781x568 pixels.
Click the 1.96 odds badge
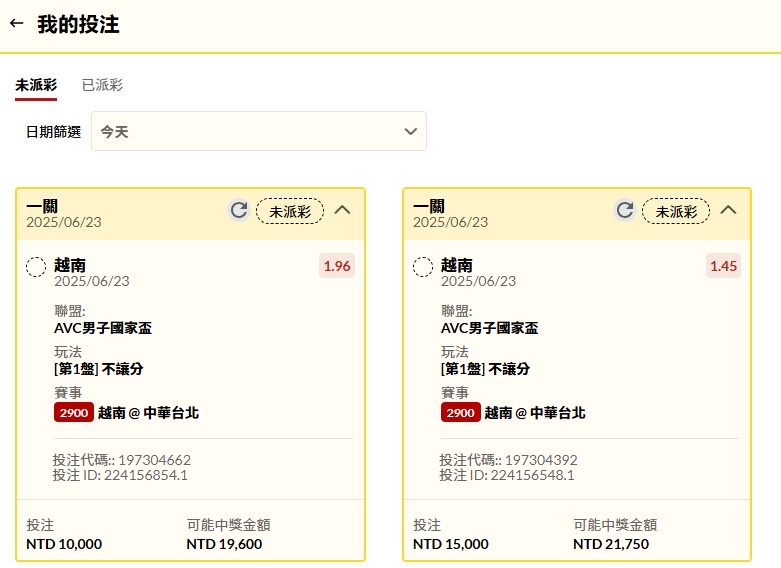337,266
